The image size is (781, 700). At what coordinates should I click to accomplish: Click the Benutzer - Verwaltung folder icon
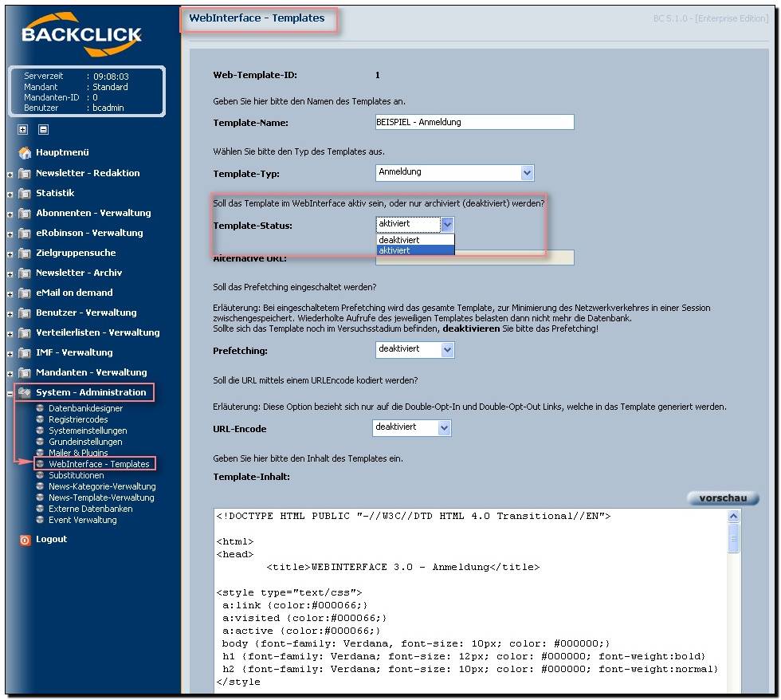pos(25,313)
